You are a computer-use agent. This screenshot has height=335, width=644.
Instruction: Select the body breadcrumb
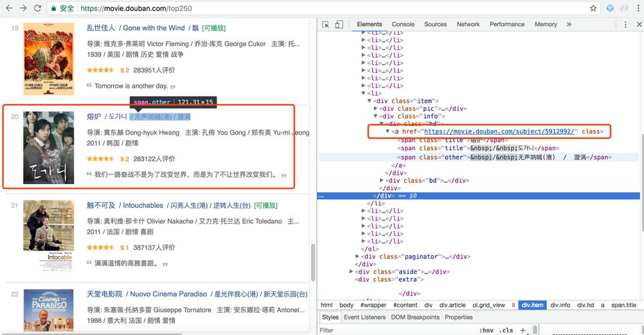click(346, 305)
